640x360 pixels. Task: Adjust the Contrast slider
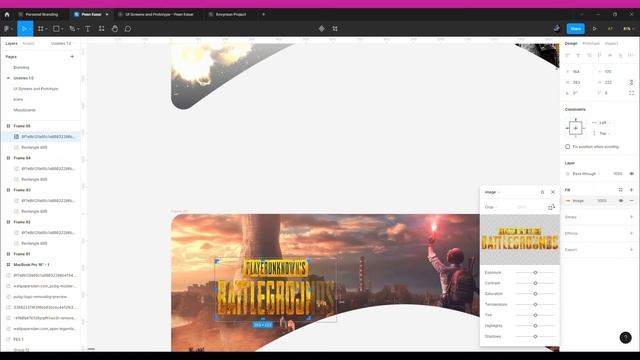(536, 283)
